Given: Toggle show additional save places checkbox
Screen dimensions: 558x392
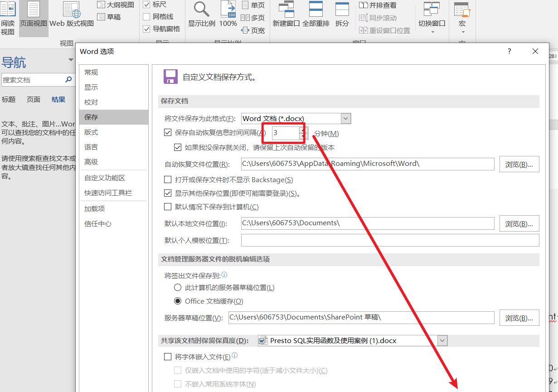Looking at the screenshot, I should tap(168, 193).
